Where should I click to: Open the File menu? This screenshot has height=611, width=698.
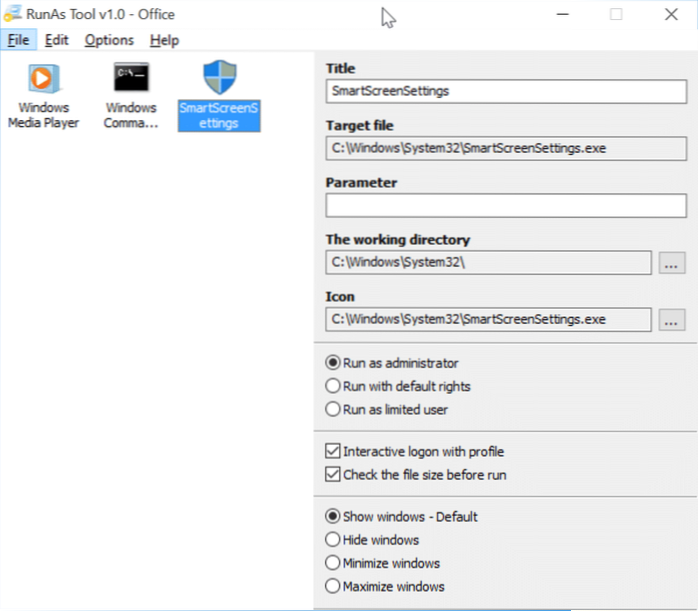click(19, 40)
